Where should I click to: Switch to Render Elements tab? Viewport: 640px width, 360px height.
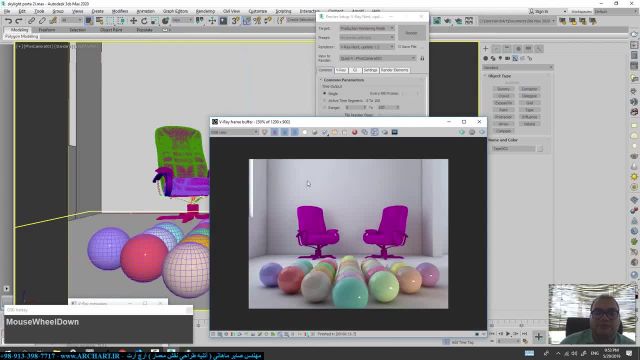(395, 70)
